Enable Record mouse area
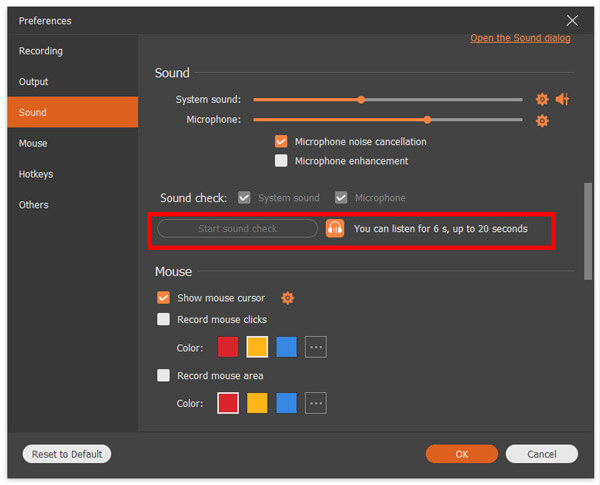 pos(163,376)
